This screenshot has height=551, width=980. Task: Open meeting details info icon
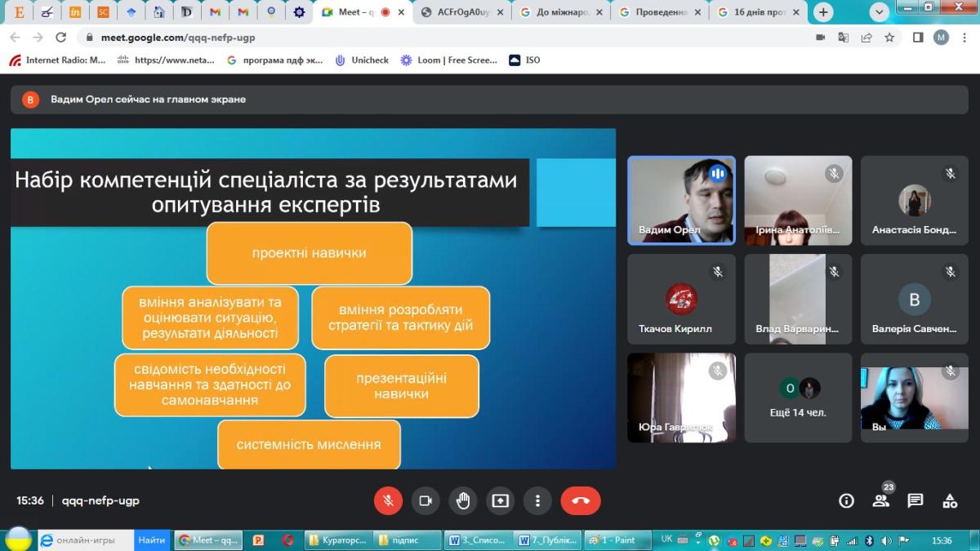pyautogui.click(x=847, y=500)
